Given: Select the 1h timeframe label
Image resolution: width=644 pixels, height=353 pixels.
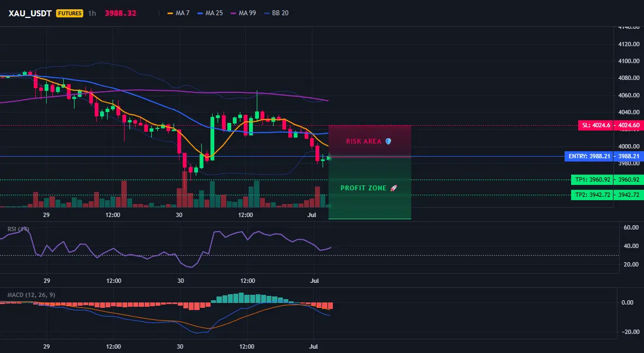Looking at the screenshot, I should pyautogui.click(x=92, y=13).
